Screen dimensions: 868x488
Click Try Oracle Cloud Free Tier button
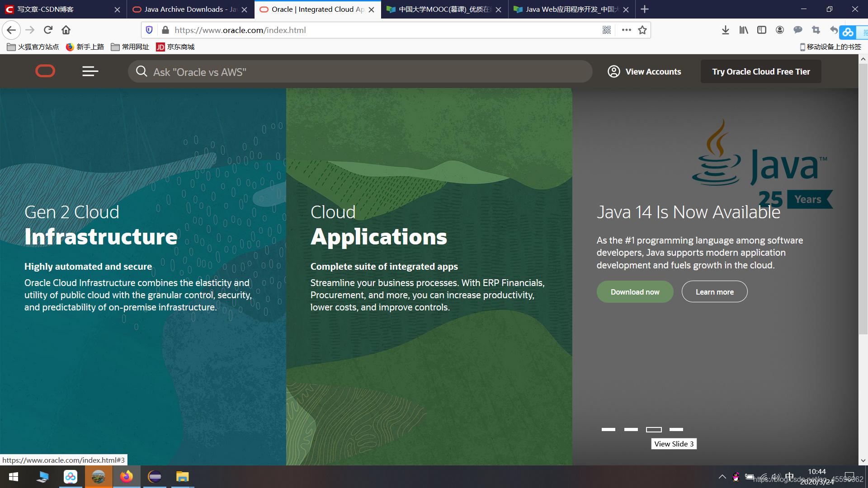(x=761, y=71)
